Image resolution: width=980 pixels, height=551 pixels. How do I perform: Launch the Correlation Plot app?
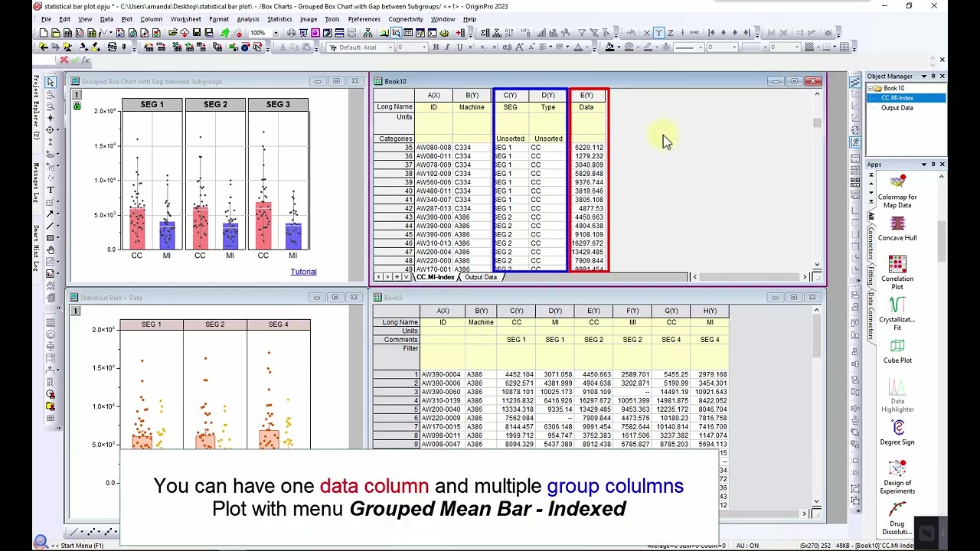pos(897,273)
